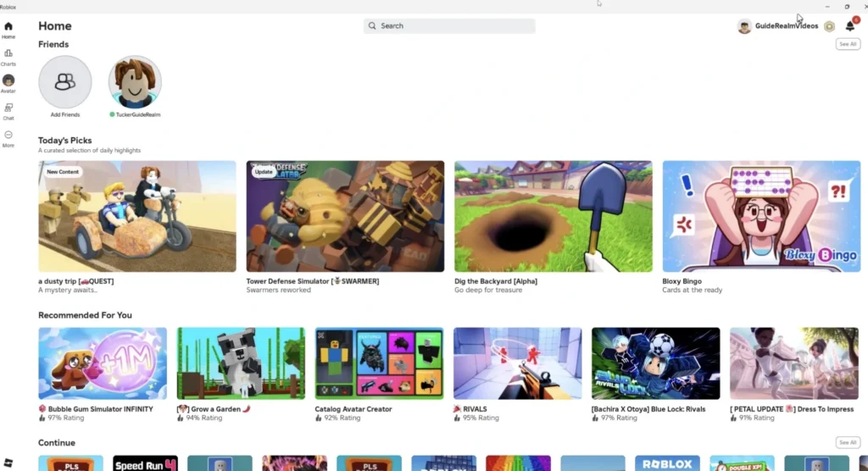Image resolution: width=868 pixels, height=471 pixels.
Task: Click the Roblox Studio icon in the sidebar bottom
Action: tap(8, 463)
